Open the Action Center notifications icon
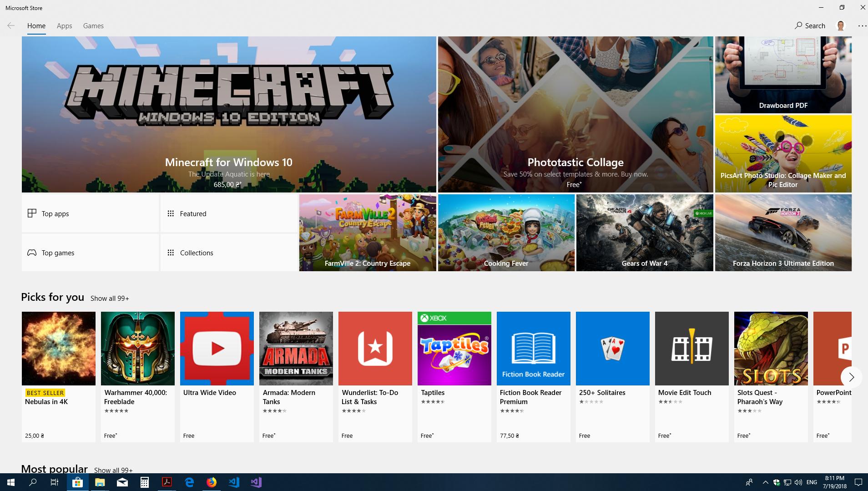 point(858,482)
